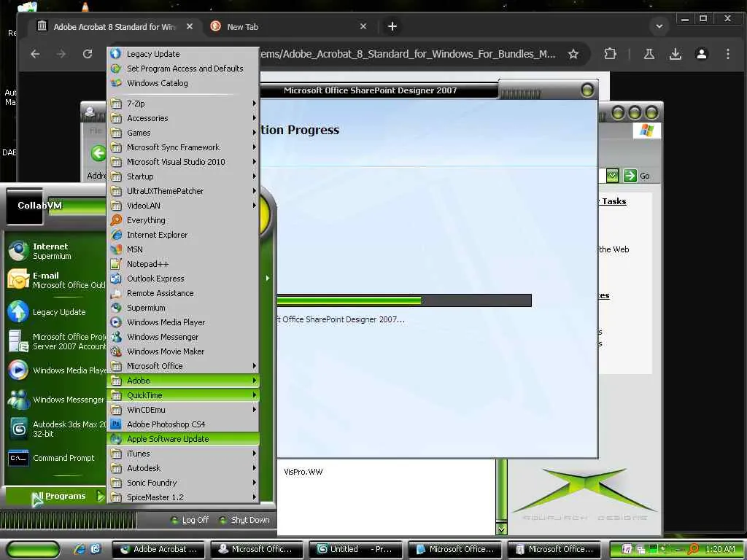Viewport: 747px width, 560px height.
Task: Launch Supermium from All Programs list
Action: point(183,308)
